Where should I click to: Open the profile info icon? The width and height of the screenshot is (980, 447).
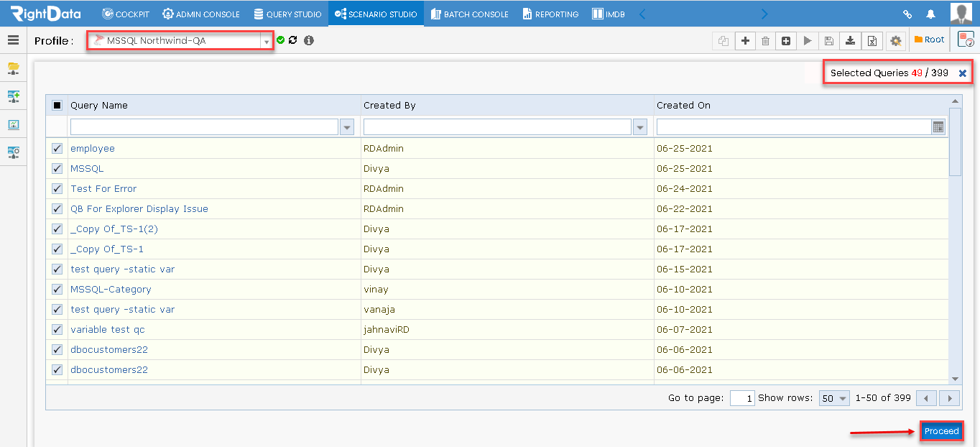pos(309,40)
